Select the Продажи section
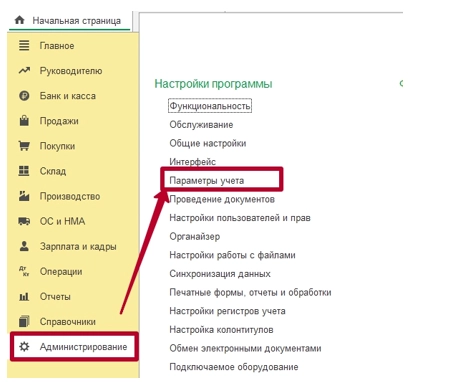The height and width of the screenshot is (382, 467). coord(59,121)
